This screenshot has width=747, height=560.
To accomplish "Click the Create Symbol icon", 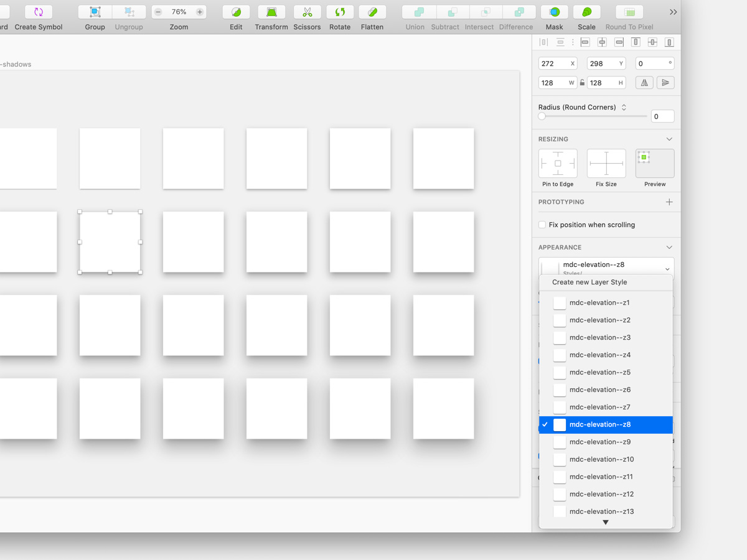I will click(38, 11).
